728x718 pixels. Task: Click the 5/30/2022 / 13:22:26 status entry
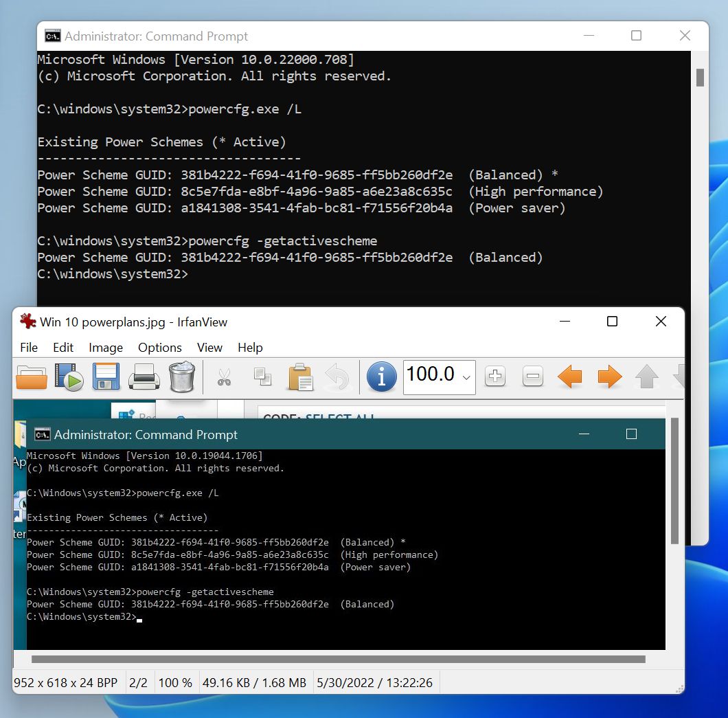coord(375,683)
